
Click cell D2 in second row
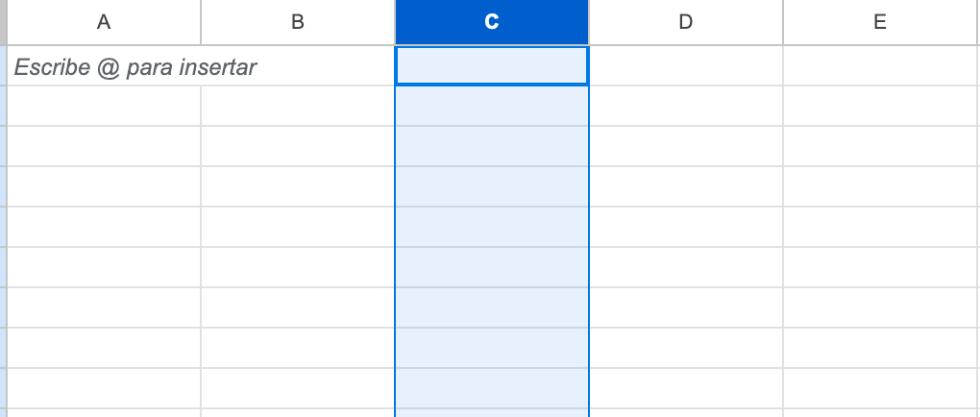(x=686, y=106)
